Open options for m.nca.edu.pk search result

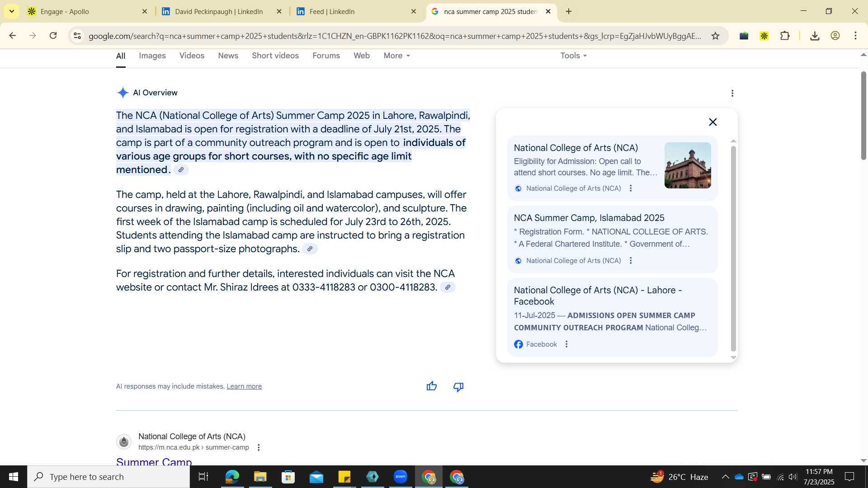(x=259, y=447)
